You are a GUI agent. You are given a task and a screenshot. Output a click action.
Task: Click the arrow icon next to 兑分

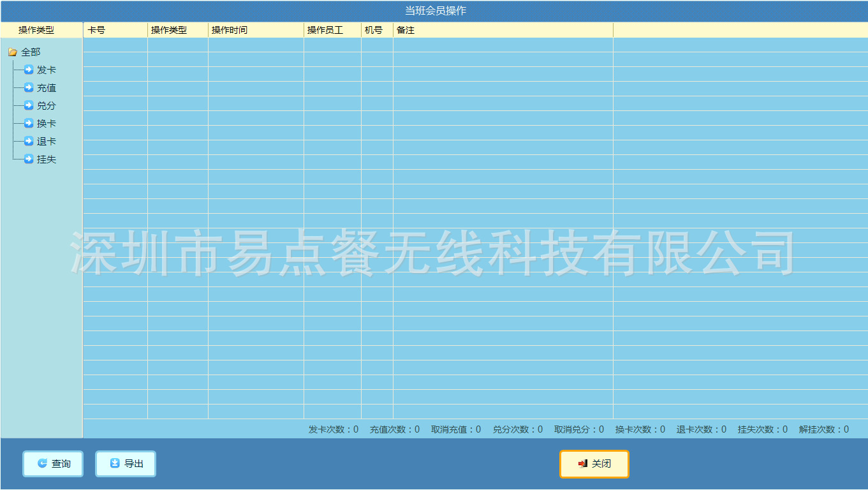coord(29,105)
